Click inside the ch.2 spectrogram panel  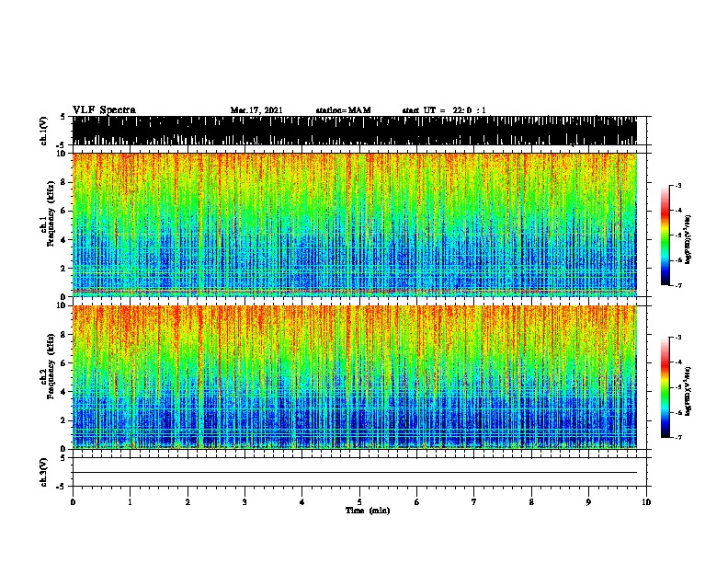tap(355, 377)
